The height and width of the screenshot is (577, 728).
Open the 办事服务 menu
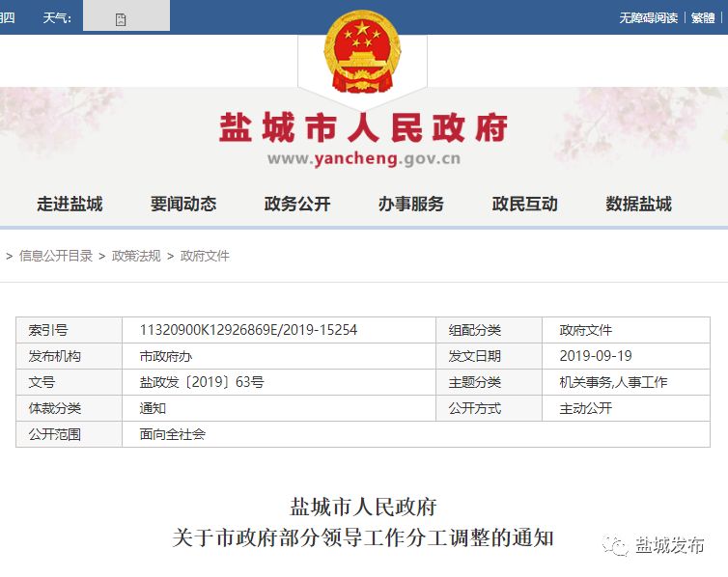click(411, 204)
